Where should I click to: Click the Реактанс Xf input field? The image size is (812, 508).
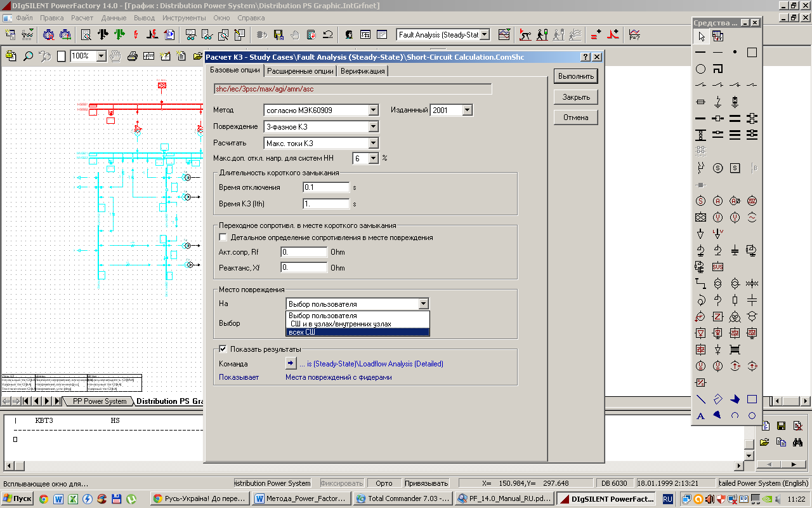coord(304,268)
